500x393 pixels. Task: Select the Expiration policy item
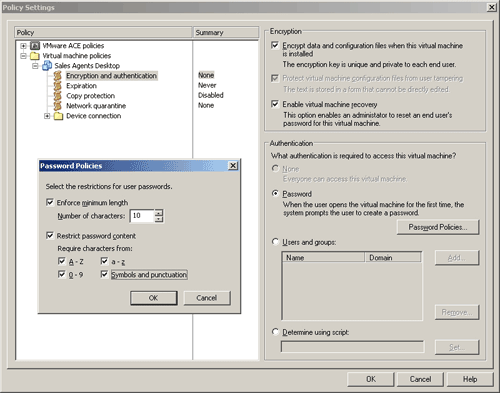[x=81, y=86]
